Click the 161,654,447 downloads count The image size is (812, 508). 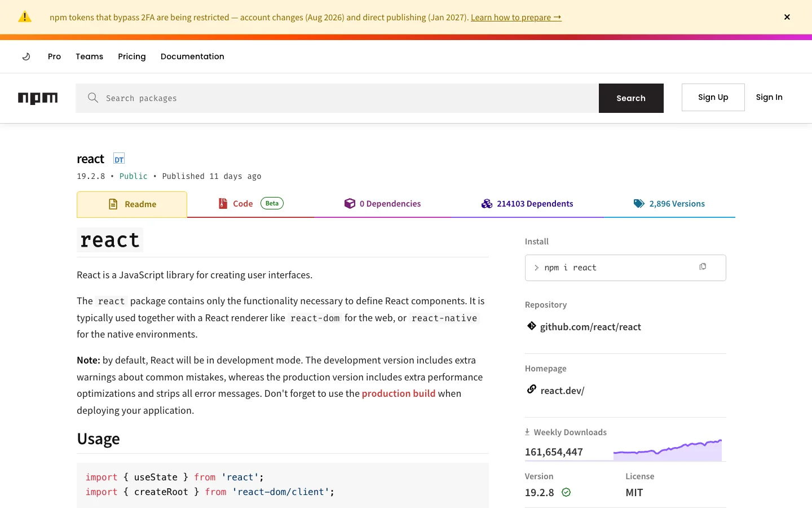pyautogui.click(x=554, y=452)
